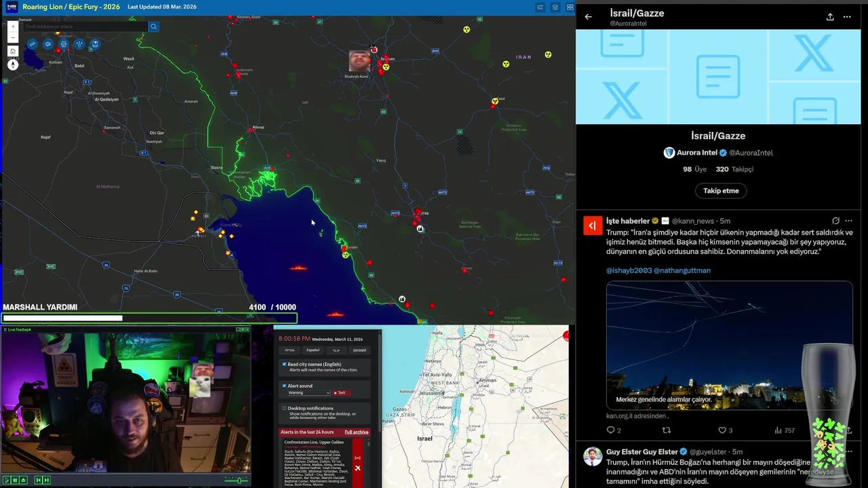
Task: Skip to previous in Live Feed player
Action: point(39,480)
